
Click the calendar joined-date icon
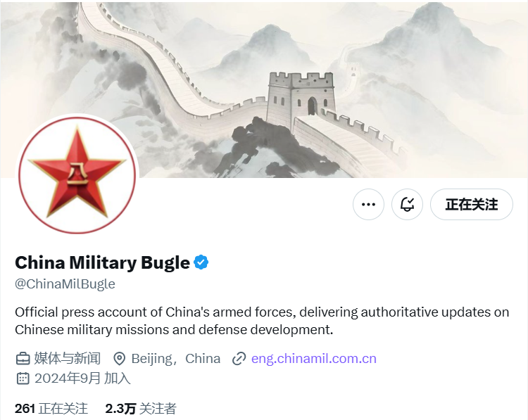click(x=23, y=378)
